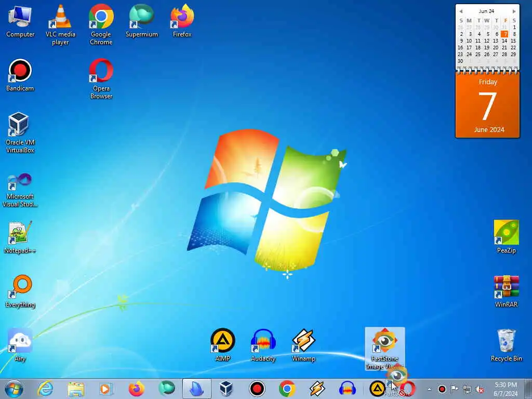Click the VirtualBox cube on the taskbar

[x=226, y=389]
